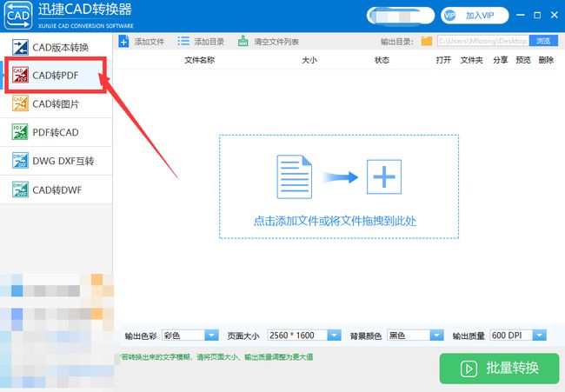565x392 pixels.
Task: Click the play icon on 批量转换 button
Action: [x=469, y=369]
